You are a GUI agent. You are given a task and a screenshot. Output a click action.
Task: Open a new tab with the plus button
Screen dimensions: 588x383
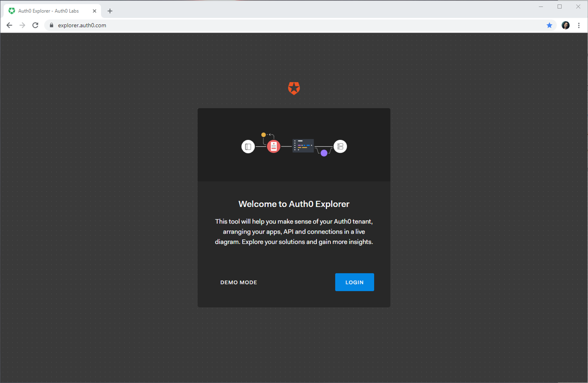(110, 11)
